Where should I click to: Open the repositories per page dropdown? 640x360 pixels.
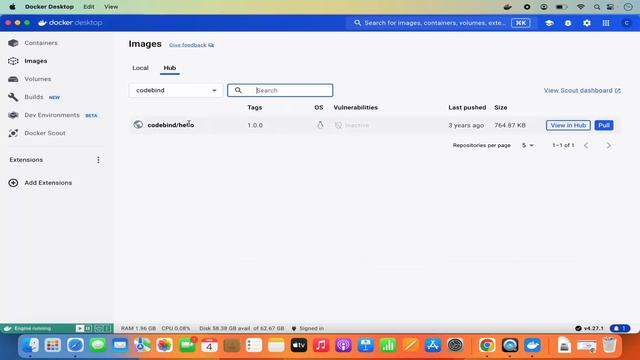click(x=527, y=145)
